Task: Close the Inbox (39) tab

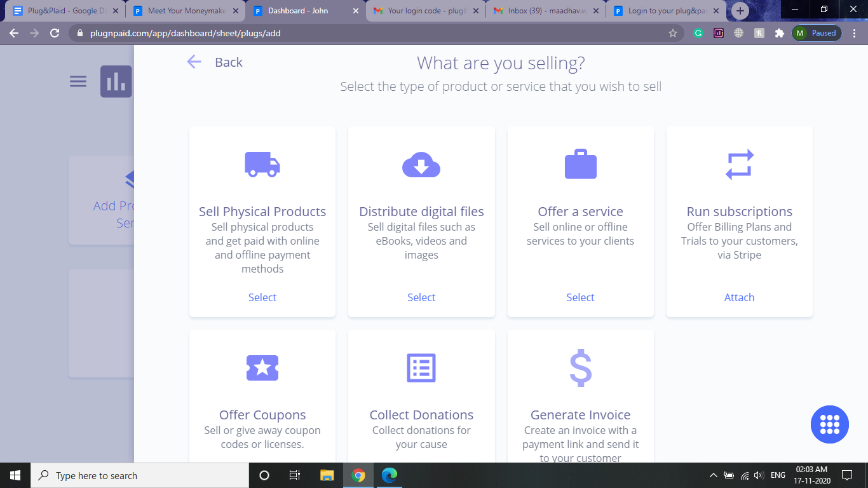Action: point(595,11)
